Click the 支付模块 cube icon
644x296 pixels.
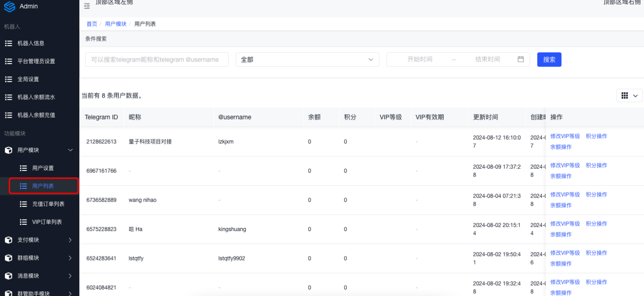click(x=8, y=240)
